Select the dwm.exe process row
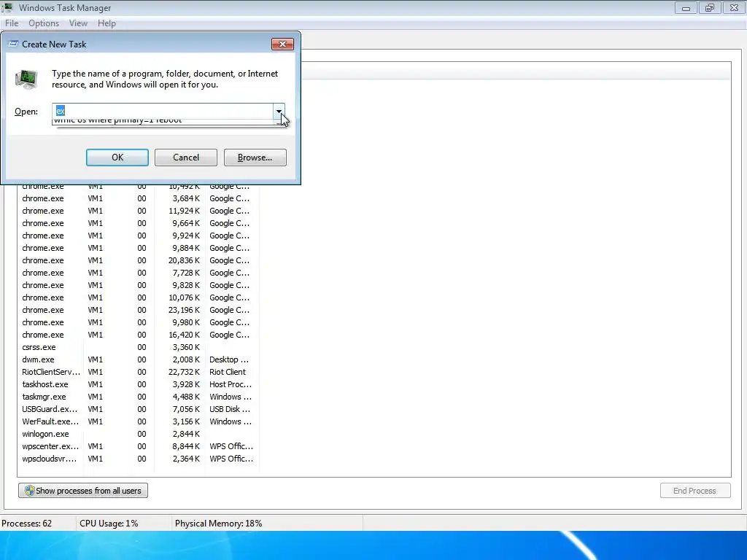This screenshot has width=747, height=560. click(x=138, y=359)
